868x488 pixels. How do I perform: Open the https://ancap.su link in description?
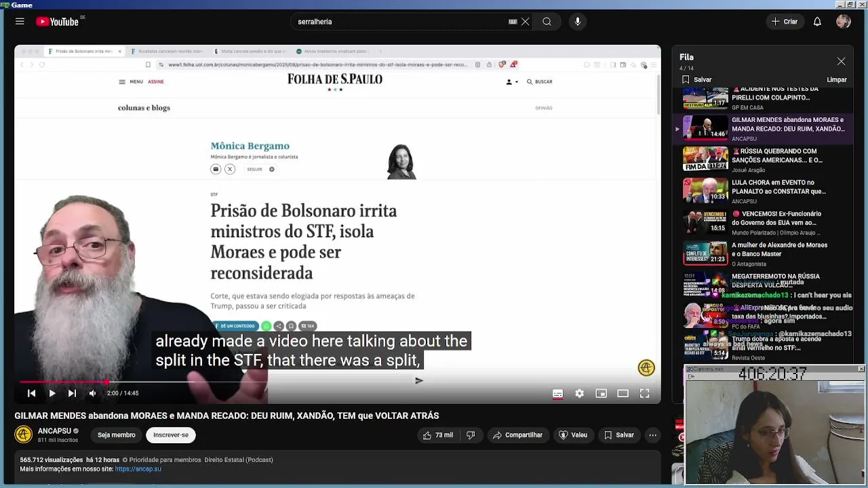tap(138, 469)
